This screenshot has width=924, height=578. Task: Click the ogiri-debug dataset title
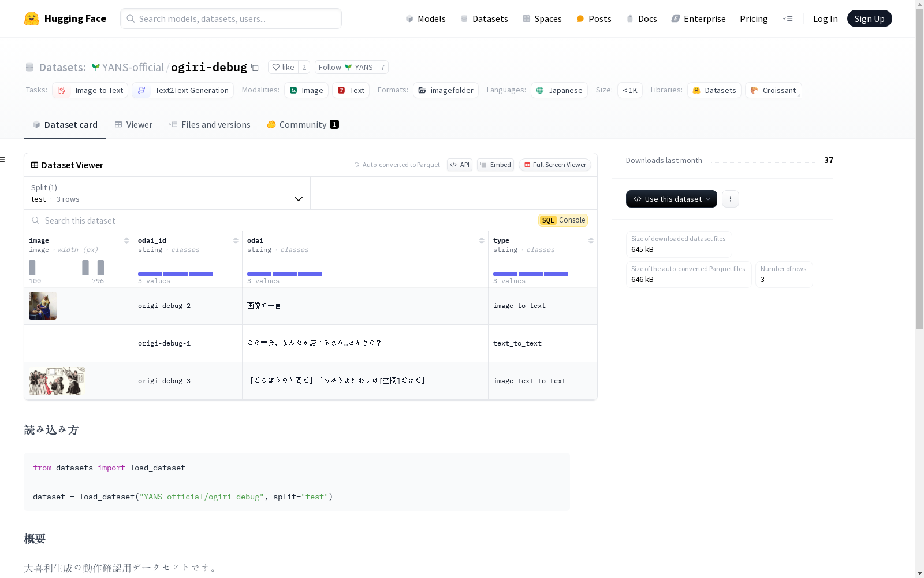click(x=209, y=67)
